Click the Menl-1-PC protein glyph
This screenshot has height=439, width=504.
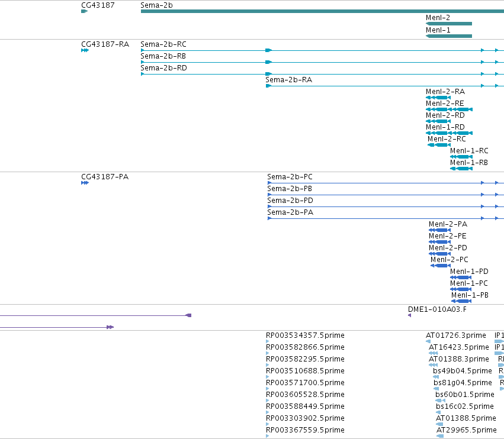point(461,289)
